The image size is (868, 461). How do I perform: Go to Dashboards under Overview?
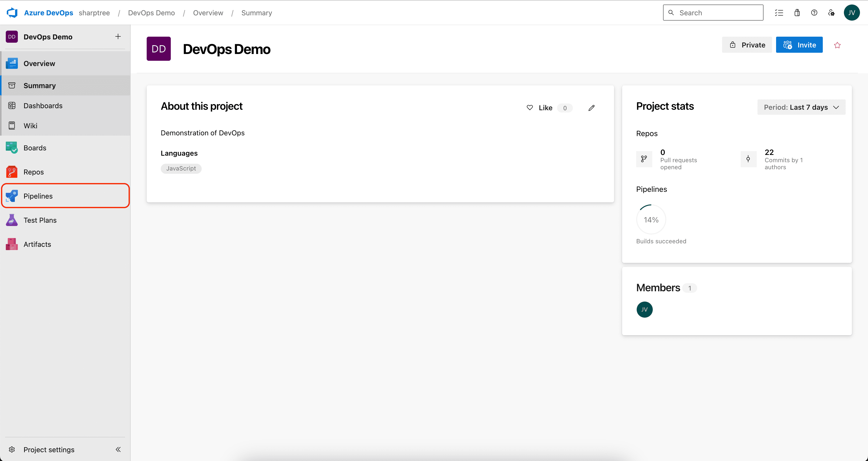pyautogui.click(x=43, y=105)
